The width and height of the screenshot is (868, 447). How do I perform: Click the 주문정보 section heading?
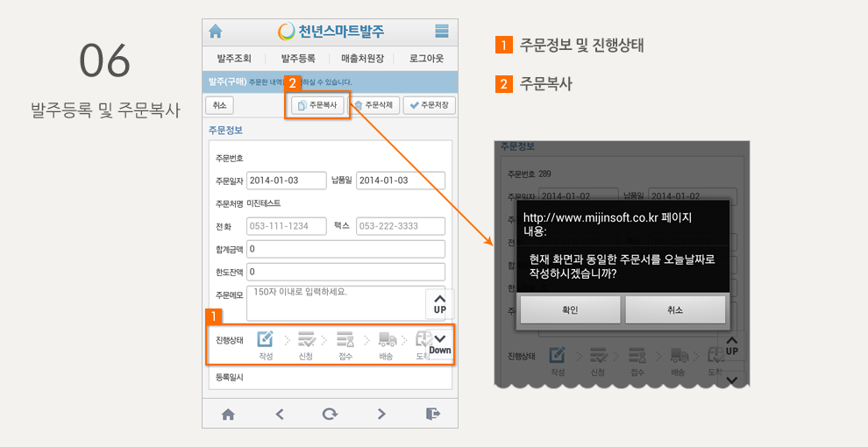225,130
